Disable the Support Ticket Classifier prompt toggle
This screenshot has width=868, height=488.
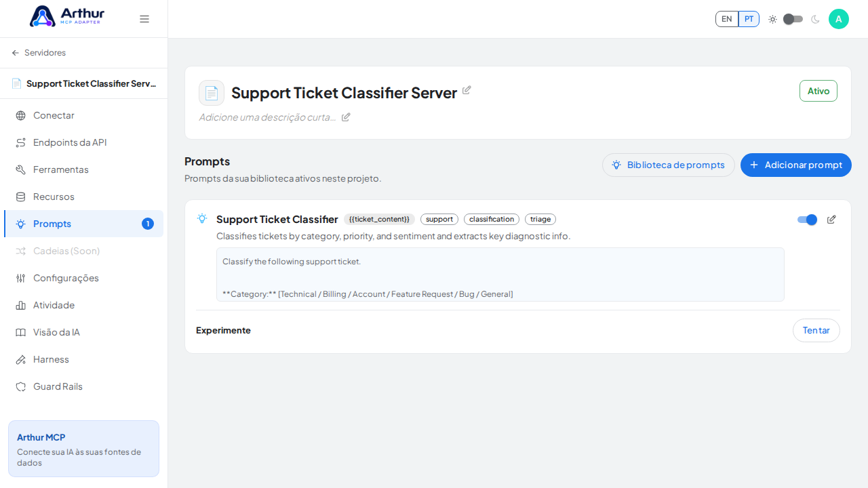point(807,220)
